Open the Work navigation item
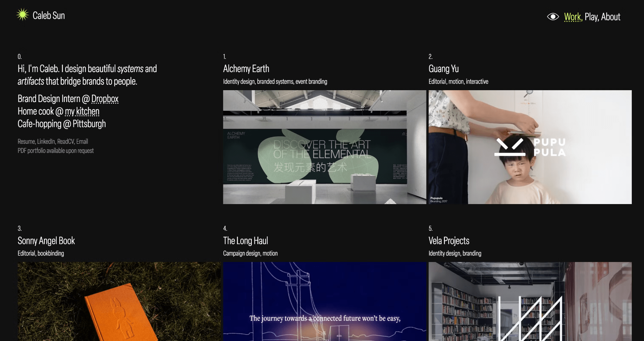 [x=573, y=17]
